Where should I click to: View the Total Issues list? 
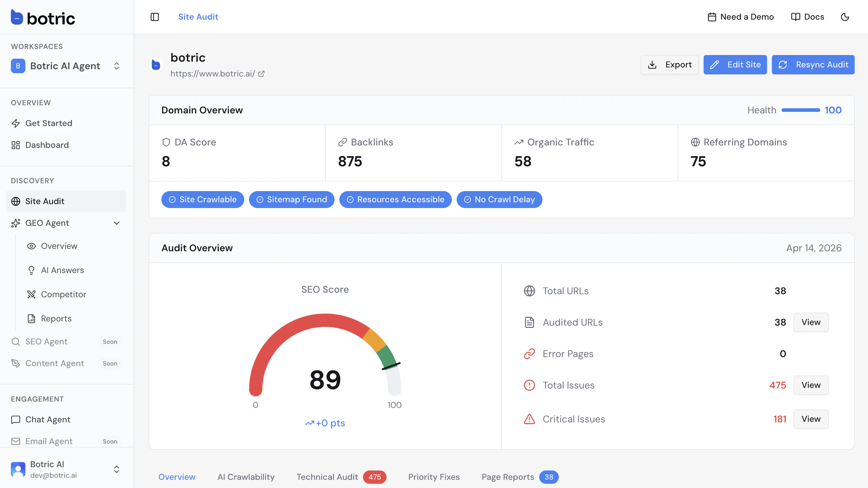[811, 385]
